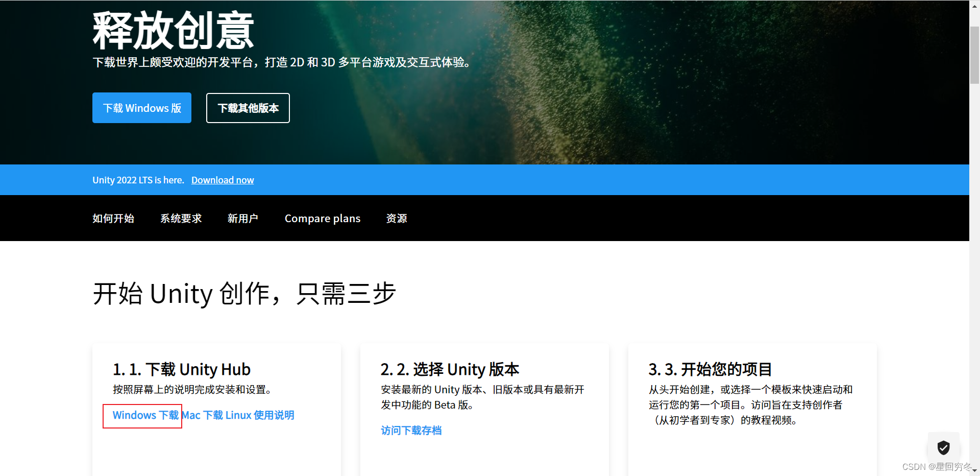980x476 pixels.
Task: Select 系统要求 in the navigation bar
Action: [181, 219]
